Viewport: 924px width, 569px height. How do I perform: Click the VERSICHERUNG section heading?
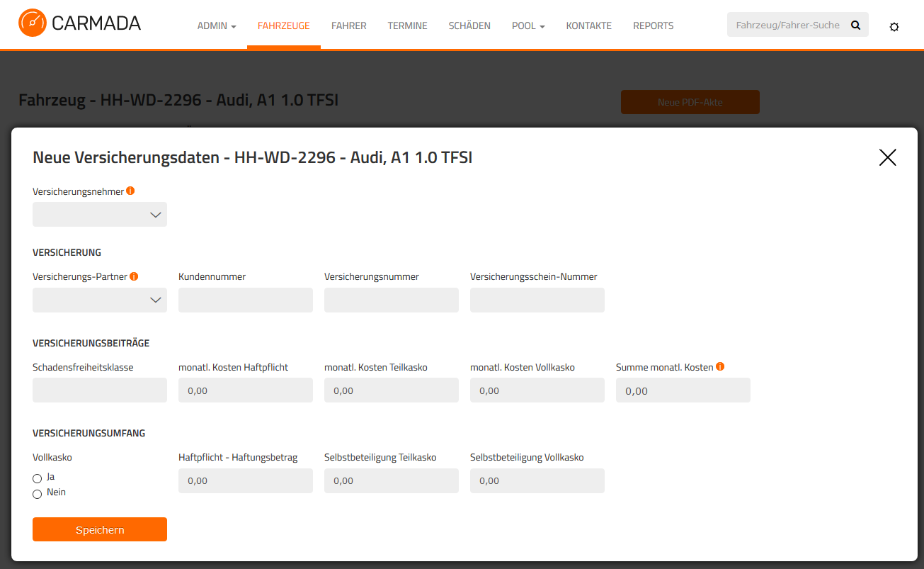pyautogui.click(x=67, y=252)
